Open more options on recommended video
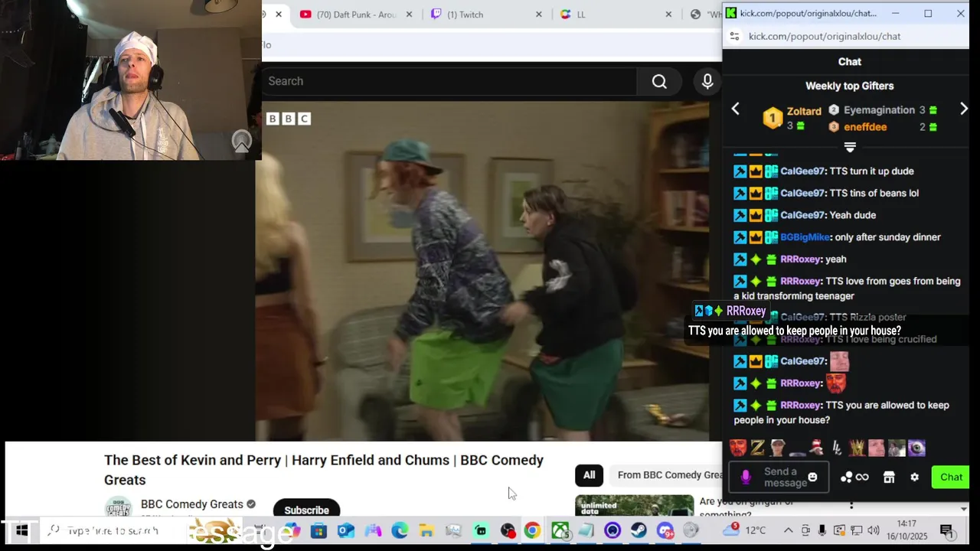This screenshot has width=980, height=551. (851, 505)
